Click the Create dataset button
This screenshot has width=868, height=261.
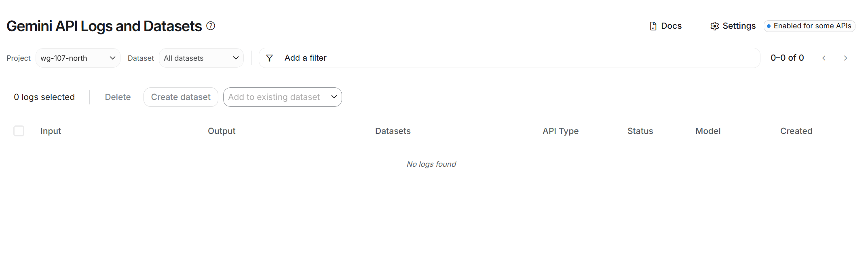tap(181, 97)
